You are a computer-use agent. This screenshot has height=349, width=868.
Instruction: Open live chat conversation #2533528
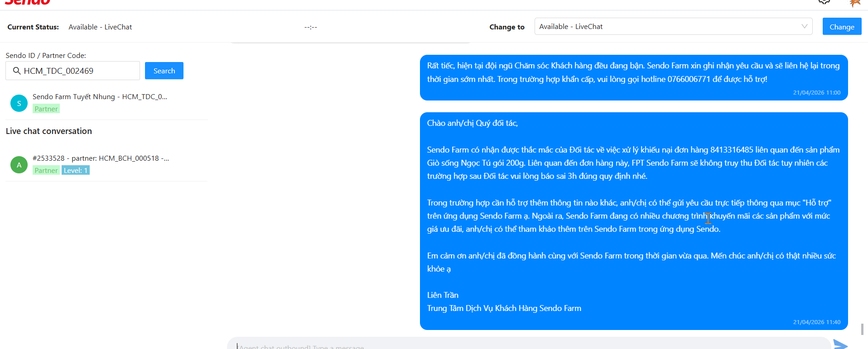click(101, 158)
